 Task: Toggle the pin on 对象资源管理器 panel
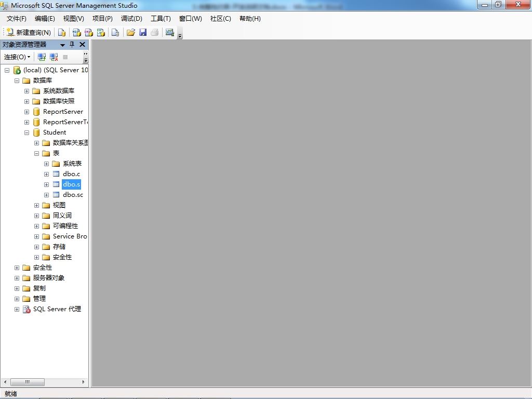(72, 45)
